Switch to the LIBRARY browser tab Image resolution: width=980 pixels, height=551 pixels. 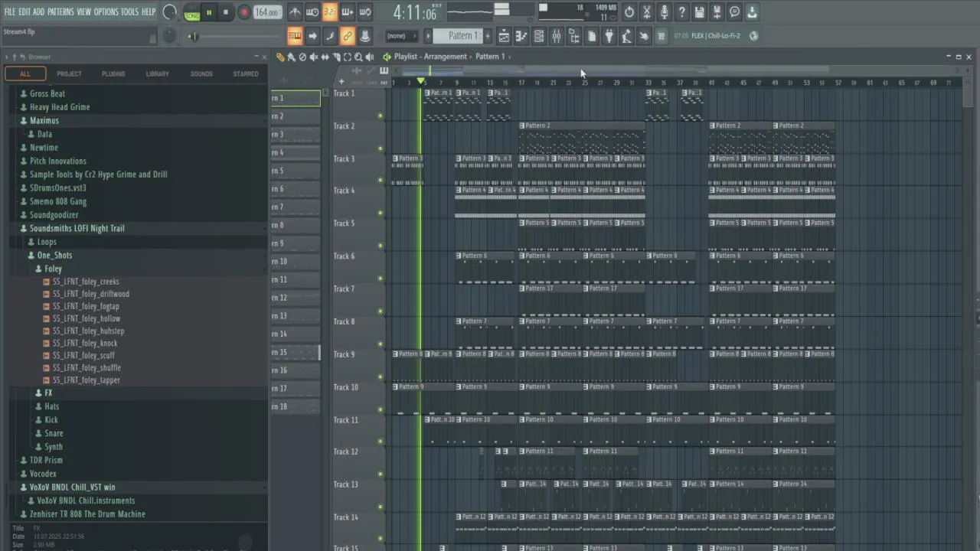coord(157,74)
